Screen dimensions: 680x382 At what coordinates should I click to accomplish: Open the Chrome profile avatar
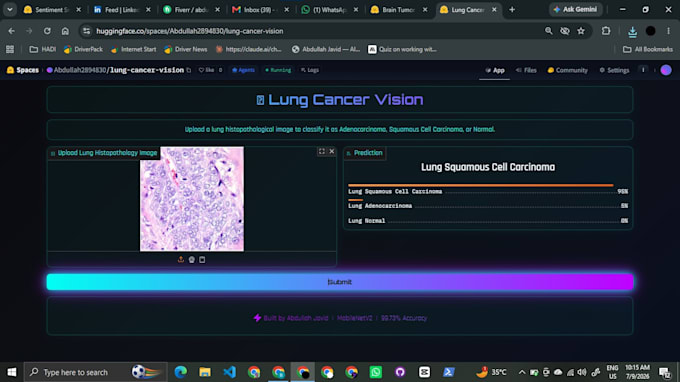[651, 31]
